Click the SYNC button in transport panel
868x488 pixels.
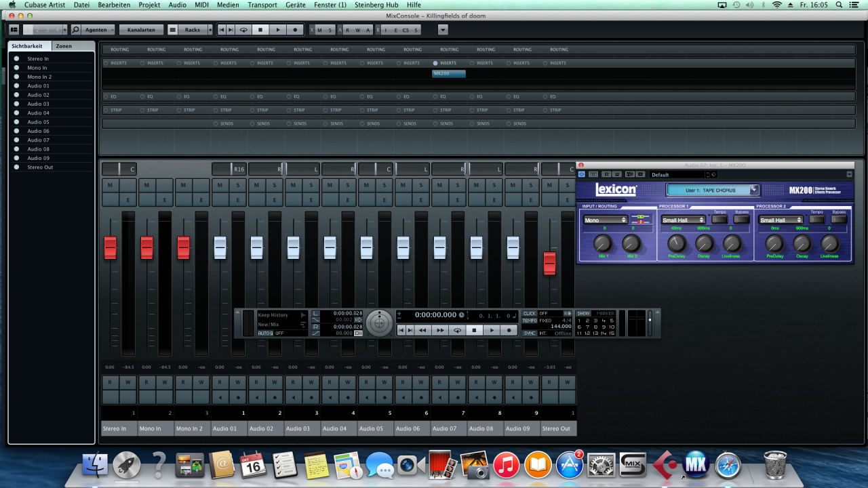(530, 333)
